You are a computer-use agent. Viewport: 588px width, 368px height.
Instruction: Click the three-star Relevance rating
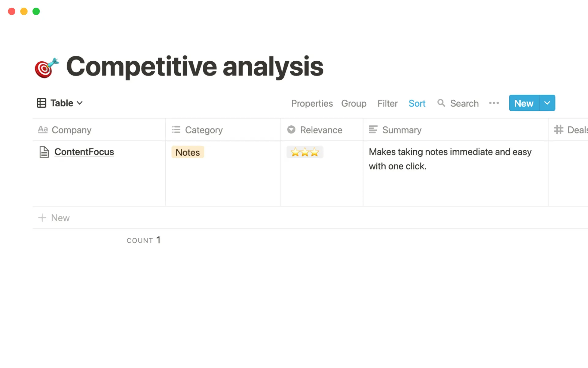click(x=305, y=152)
